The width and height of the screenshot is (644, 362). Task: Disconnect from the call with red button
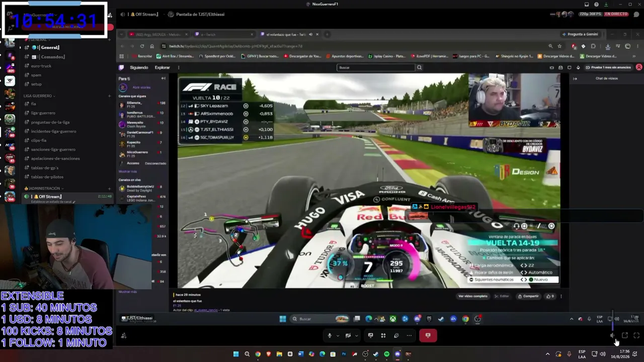[428, 335]
